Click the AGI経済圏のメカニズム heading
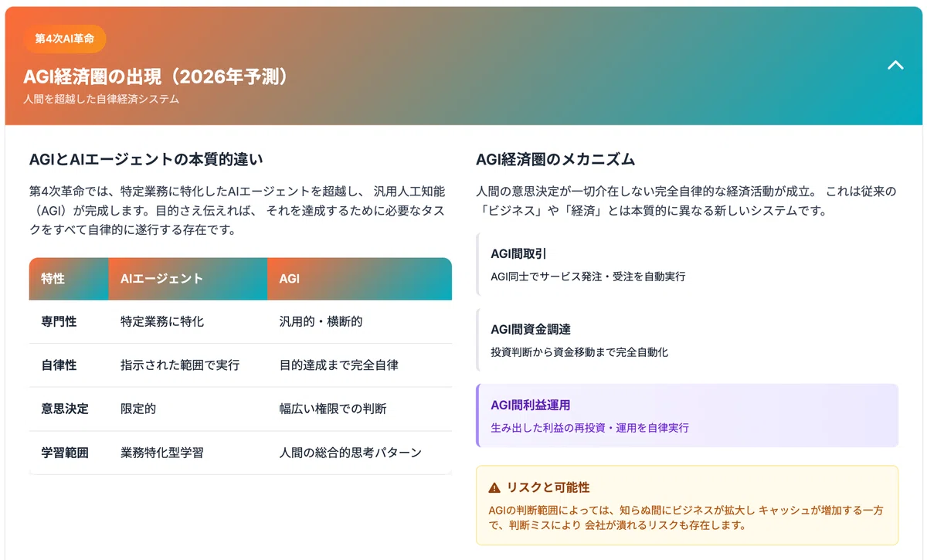This screenshot has height=560, width=927. tap(555, 160)
